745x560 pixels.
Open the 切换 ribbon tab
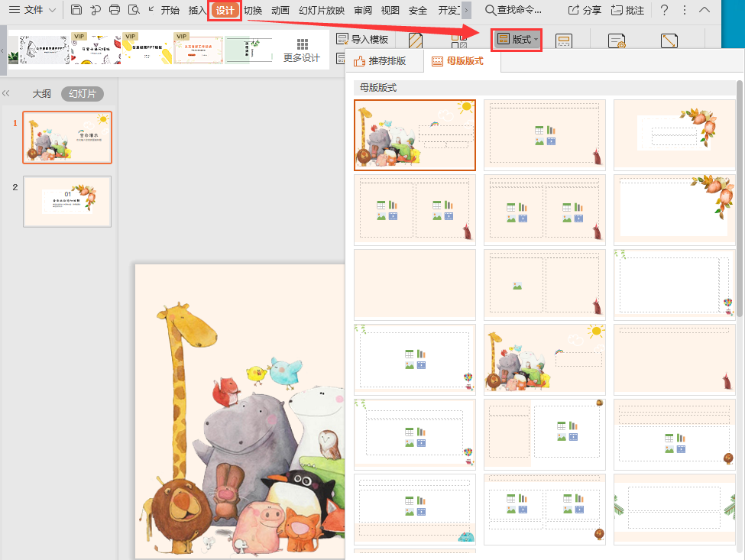[x=253, y=11]
